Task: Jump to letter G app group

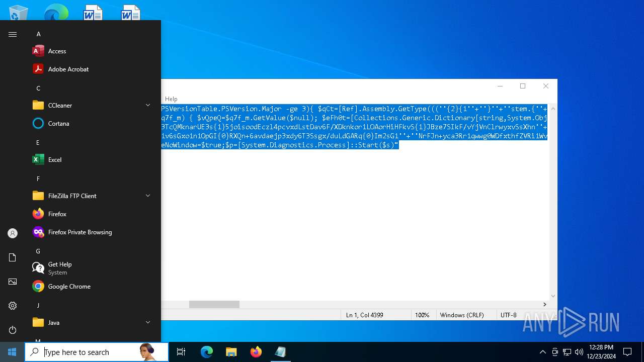Action: coord(38,251)
